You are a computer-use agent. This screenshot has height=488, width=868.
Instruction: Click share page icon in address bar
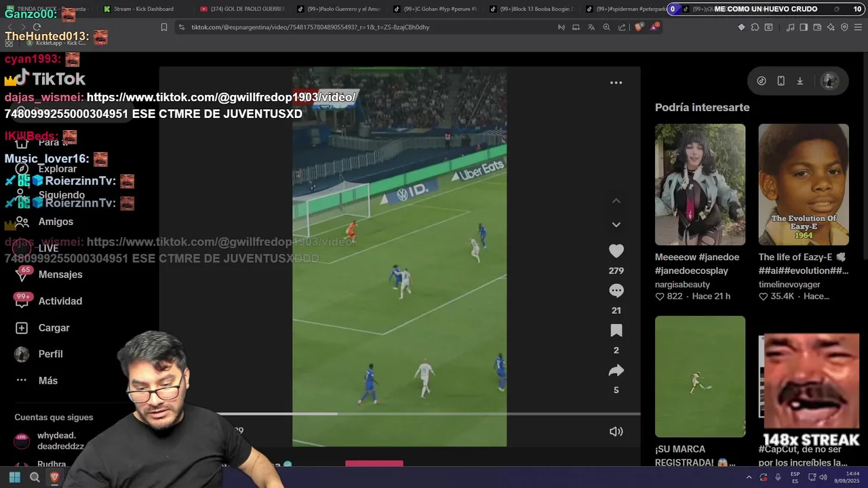coord(622,27)
